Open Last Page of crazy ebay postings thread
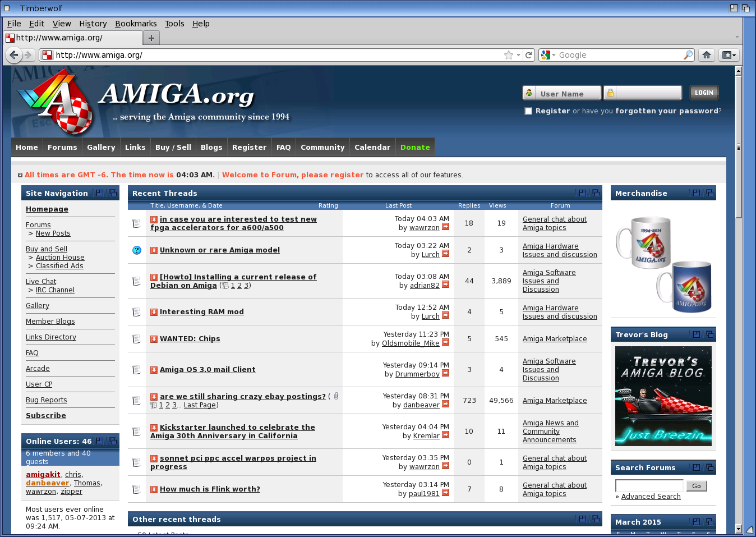This screenshot has height=537, width=756. (200, 405)
